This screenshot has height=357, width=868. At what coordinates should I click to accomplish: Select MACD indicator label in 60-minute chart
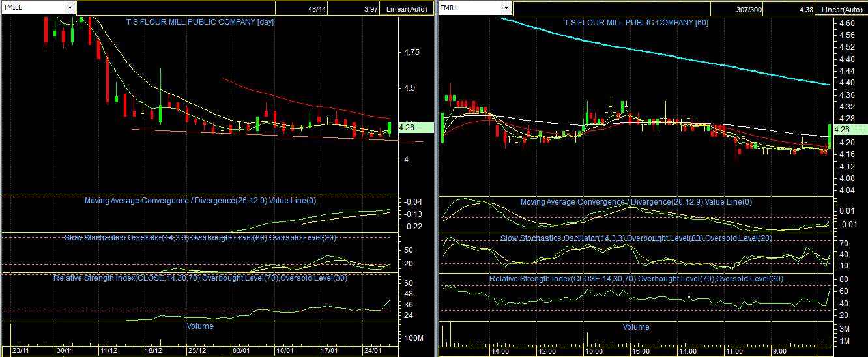(x=636, y=201)
